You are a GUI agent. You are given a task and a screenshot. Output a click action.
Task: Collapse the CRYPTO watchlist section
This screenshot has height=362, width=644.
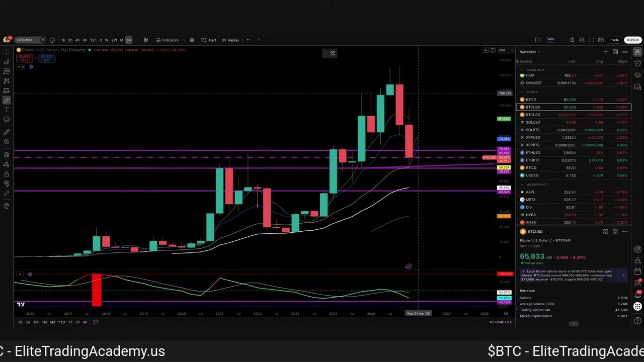coord(522,92)
